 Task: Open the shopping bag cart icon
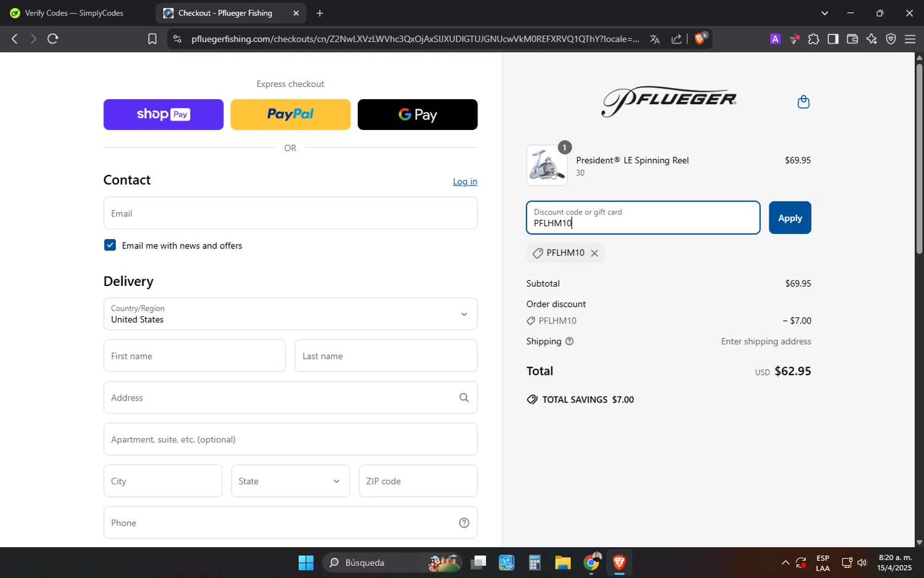803,102
